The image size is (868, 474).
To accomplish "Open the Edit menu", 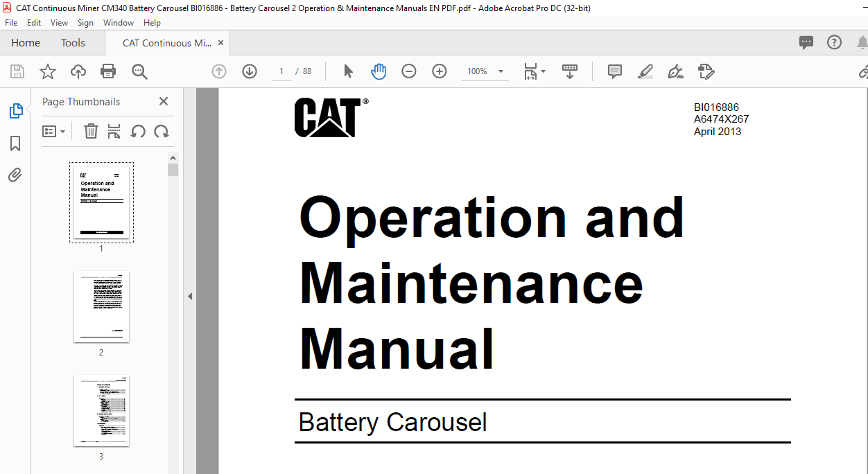I will point(34,23).
